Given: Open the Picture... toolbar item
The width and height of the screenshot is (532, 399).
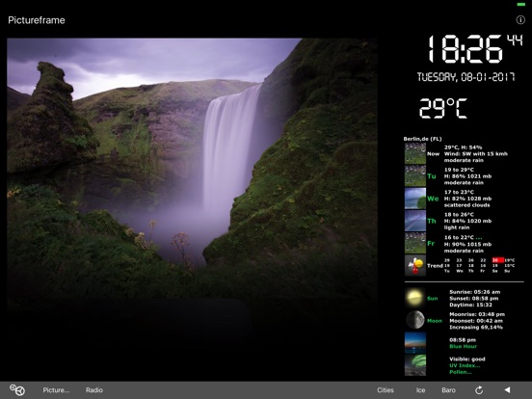Looking at the screenshot, I should pyautogui.click(x=56, y=390).
